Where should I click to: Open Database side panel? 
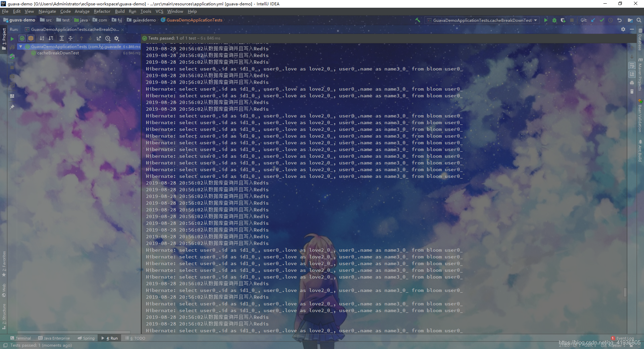(640, 39)
